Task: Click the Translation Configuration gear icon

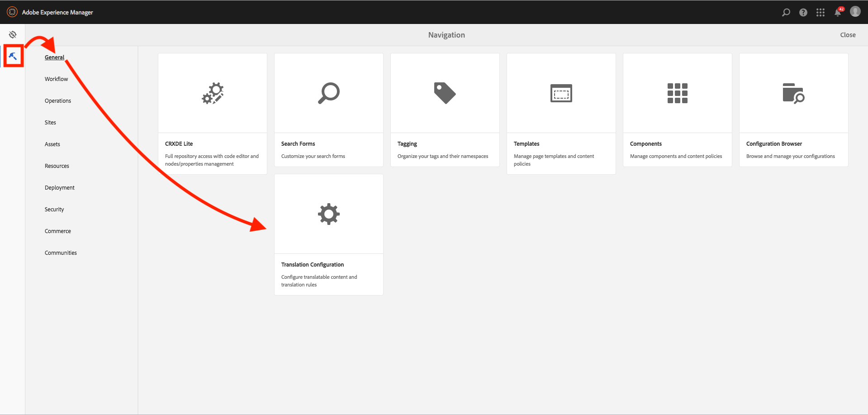Action: [329, 214]
